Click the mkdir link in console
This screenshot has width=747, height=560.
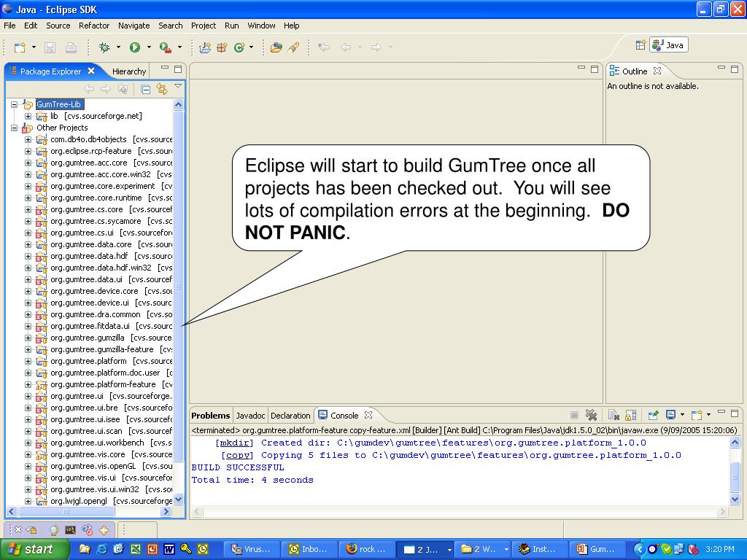[234, 443]
